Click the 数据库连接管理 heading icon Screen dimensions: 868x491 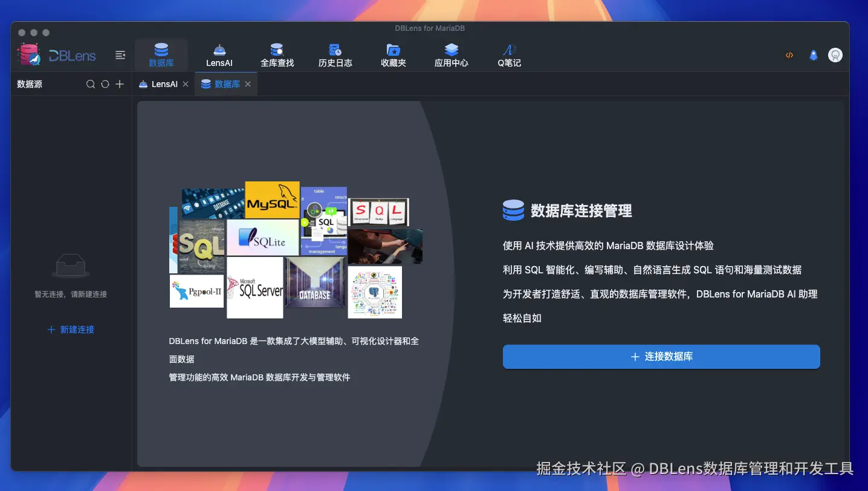click(x=513, y=210)
